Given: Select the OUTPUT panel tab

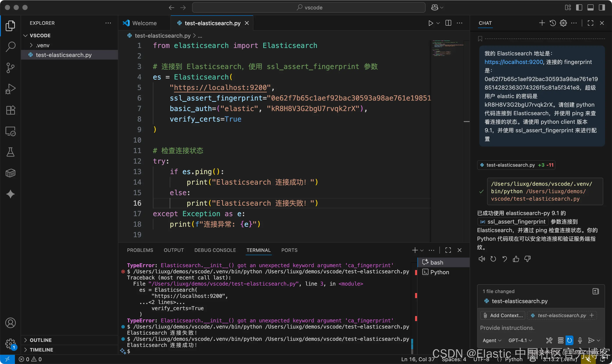Looking at the screenshot, I should pyautogui.click(x=174, y=250).
